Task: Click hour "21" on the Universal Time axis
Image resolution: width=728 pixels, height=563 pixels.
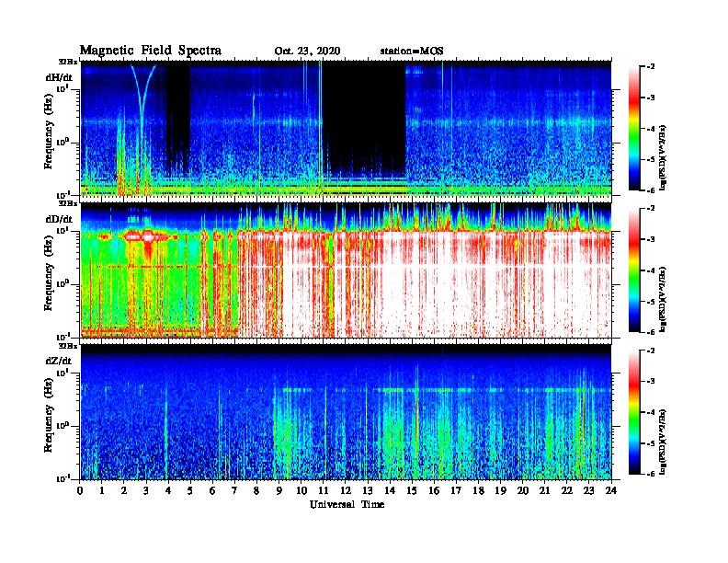Action: pyautogui.click(x=544, y=491)
